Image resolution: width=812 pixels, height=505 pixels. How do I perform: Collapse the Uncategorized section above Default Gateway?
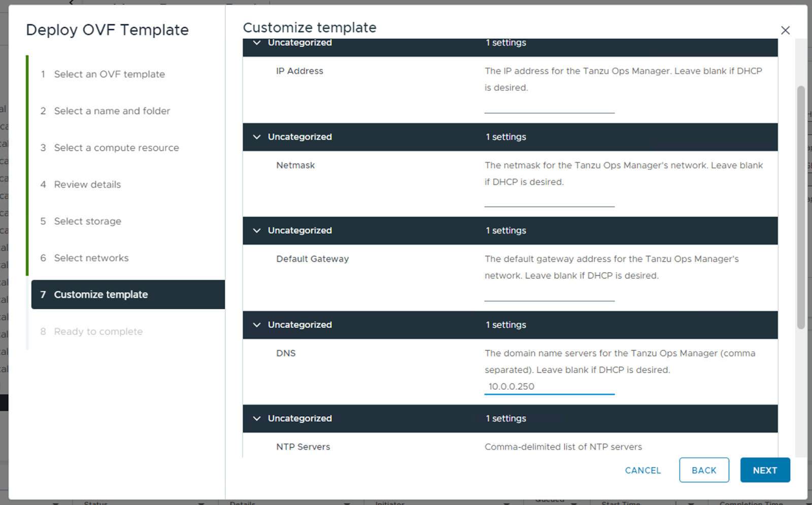coord(257,230)
